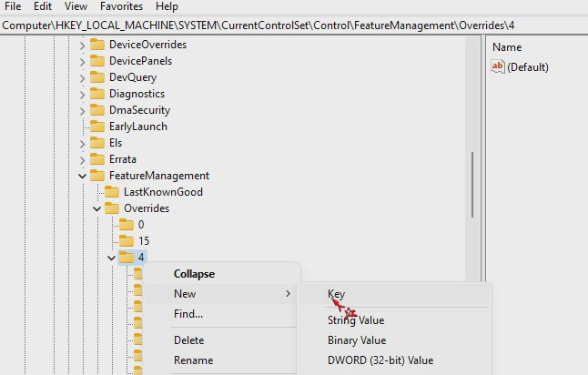
Task: Select the folder icon of key 15
Action: coord(127,241)
